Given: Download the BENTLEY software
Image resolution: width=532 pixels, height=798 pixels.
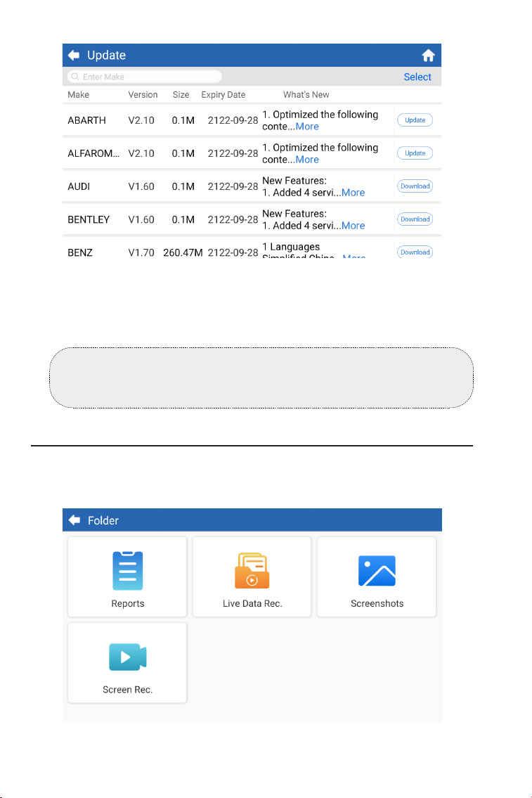Looking at the screenshot, I should coord(415,219).
